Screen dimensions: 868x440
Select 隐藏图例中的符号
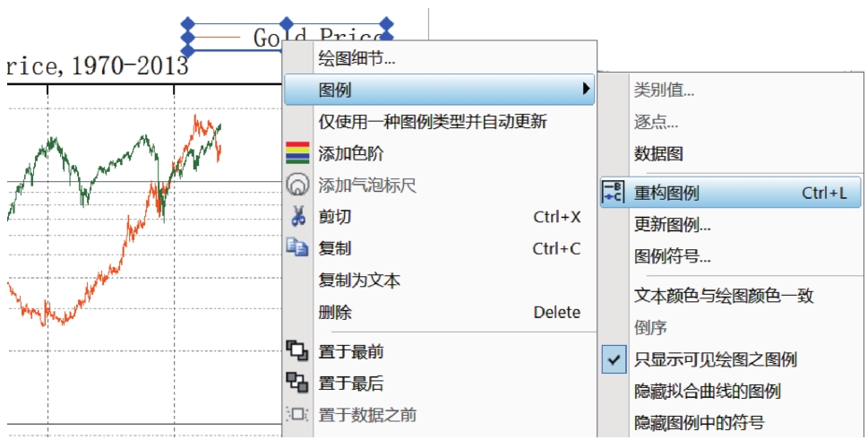tap(731, 423)
